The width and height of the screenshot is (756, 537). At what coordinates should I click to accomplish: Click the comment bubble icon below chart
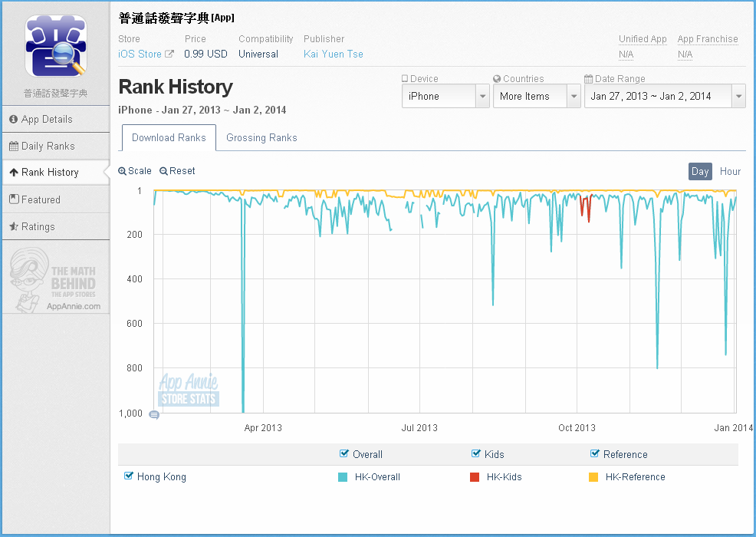tap(154, 415)
